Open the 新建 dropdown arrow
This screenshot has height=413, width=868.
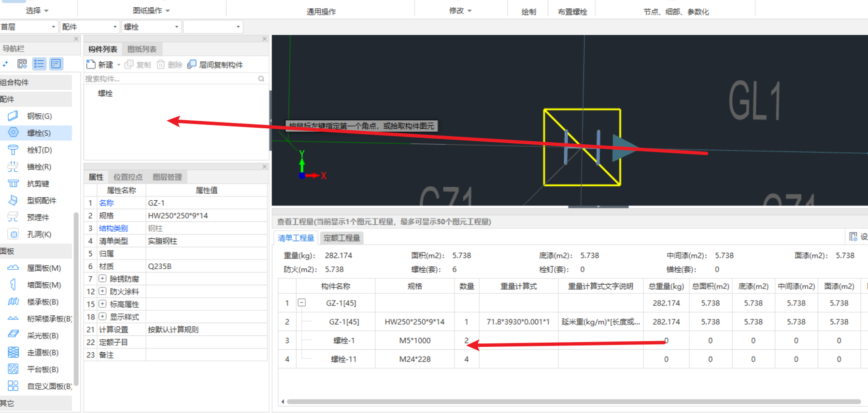119,65
